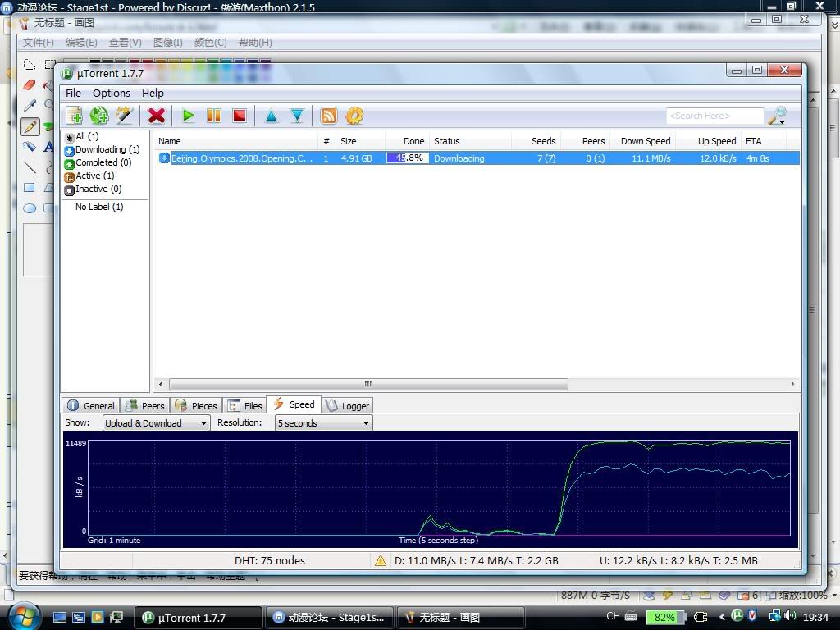Open the 帮助(H) menu in Paint
The image size is (840, 630).
click(255, 43)
